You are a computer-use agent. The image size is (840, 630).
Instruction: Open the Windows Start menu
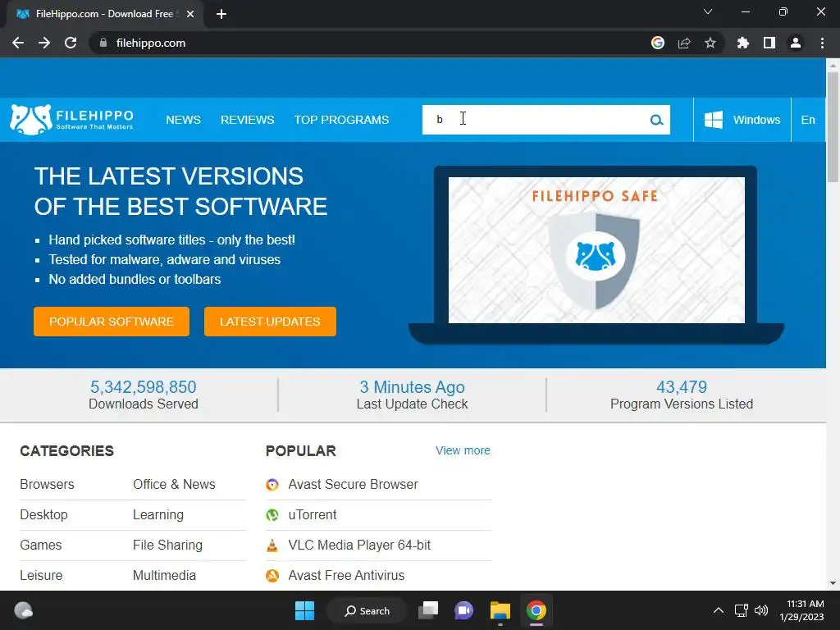coord(305,610)
